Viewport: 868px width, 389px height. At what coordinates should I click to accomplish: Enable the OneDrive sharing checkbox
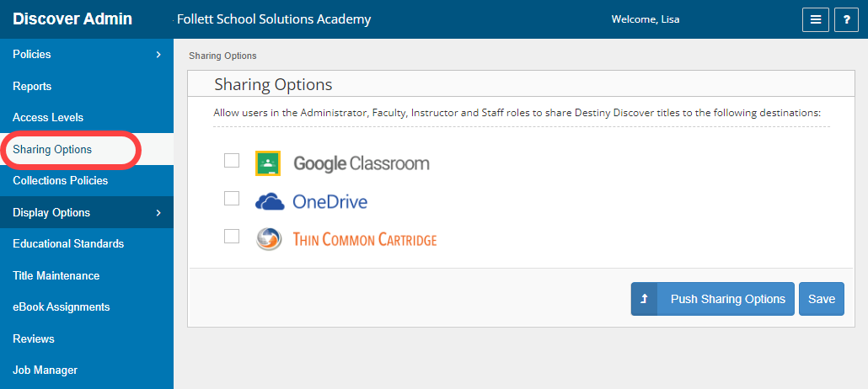232,198
